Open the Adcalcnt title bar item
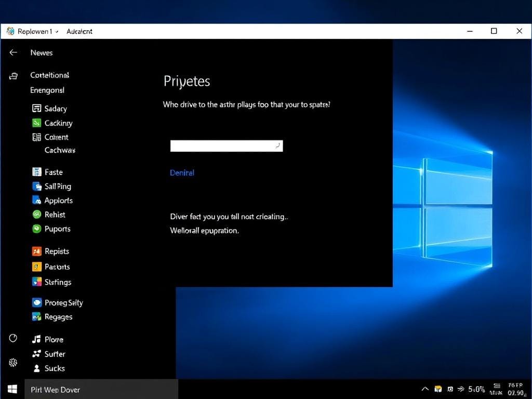The image size is (532, 399). 79,31
